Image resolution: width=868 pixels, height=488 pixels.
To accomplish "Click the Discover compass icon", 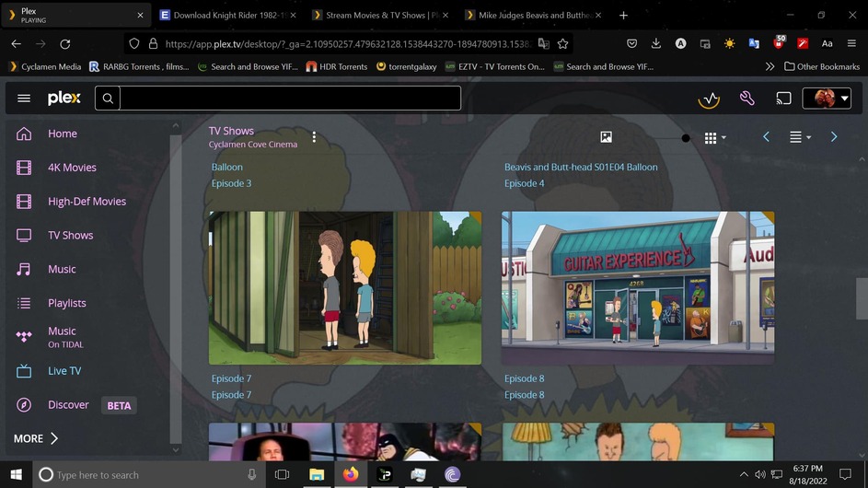I will point(24,405).
